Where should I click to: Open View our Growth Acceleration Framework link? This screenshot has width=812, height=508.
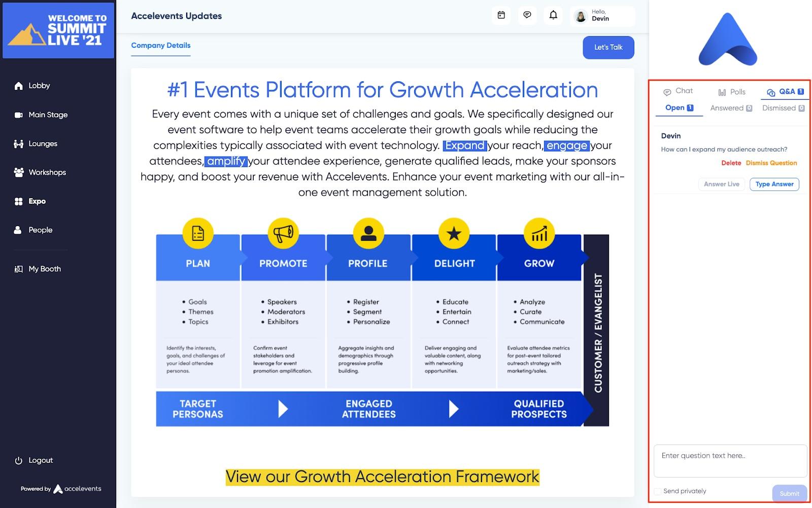pyautogui.click(x=383, y=477)
